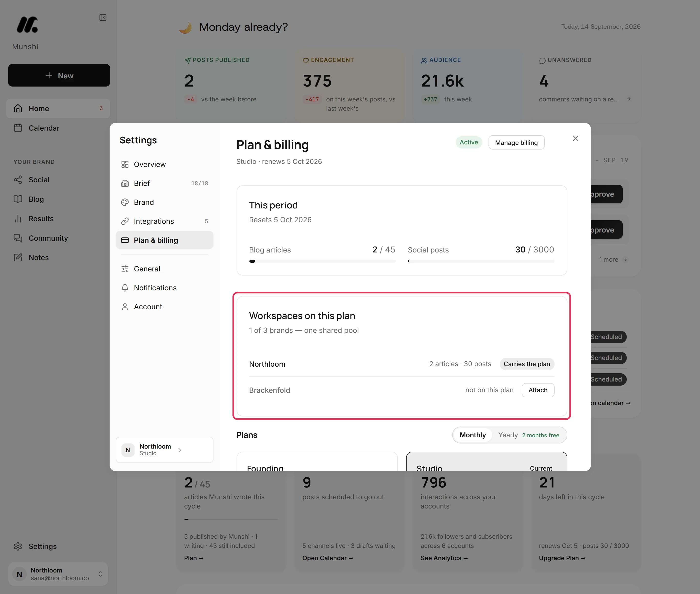Click the New button
This screenshot has height=594, width=700.
tap(59, 76)
